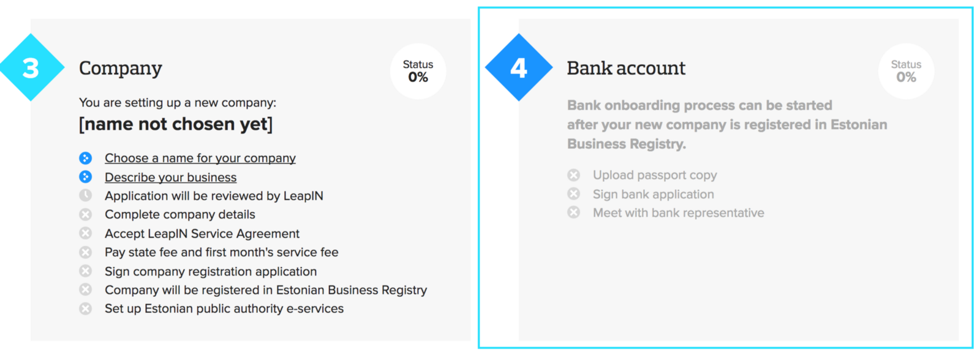Click X icon beside Complete company details
The image size is (980, 352).
coord(86,214)
